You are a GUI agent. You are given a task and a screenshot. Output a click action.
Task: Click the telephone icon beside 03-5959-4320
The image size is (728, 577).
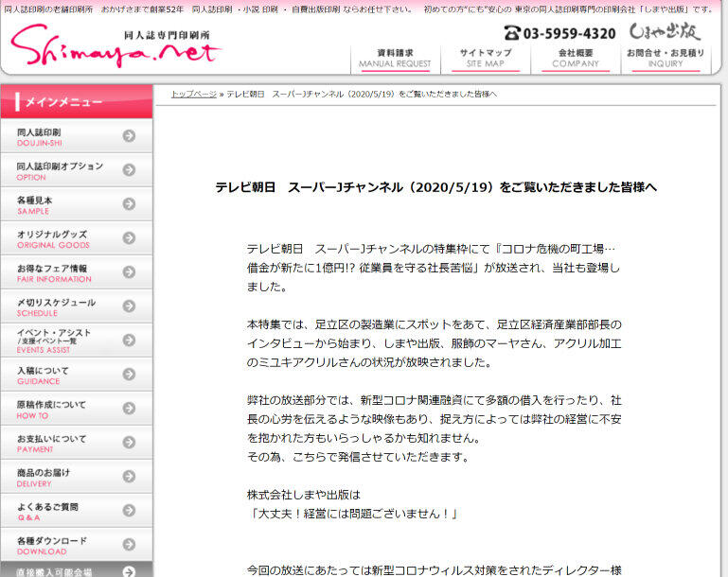[x=512, y=33]
